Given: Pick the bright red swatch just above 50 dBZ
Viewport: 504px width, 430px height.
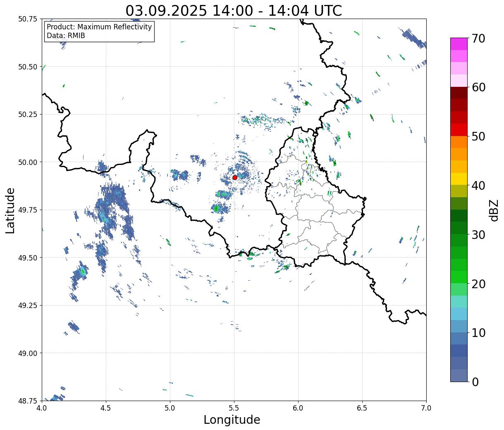Looking at the screenshot, I should (x=459, y=130).
